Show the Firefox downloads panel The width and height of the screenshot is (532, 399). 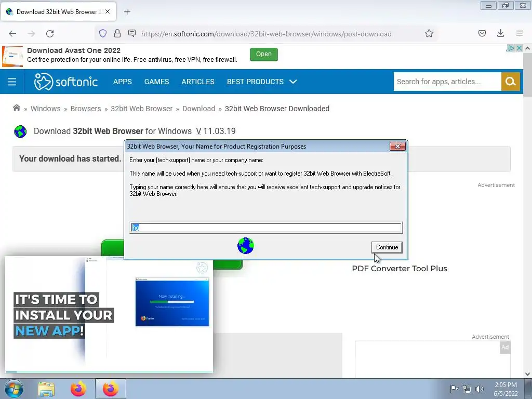(x=500, y=33)
